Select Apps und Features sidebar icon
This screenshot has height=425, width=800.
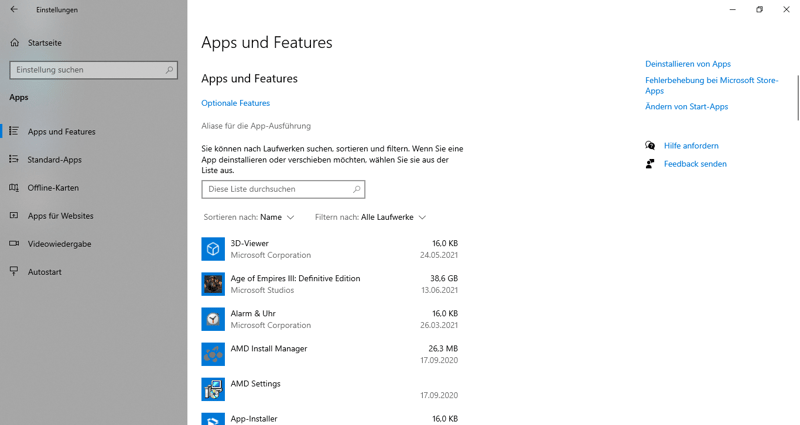[x=14, y=131]
